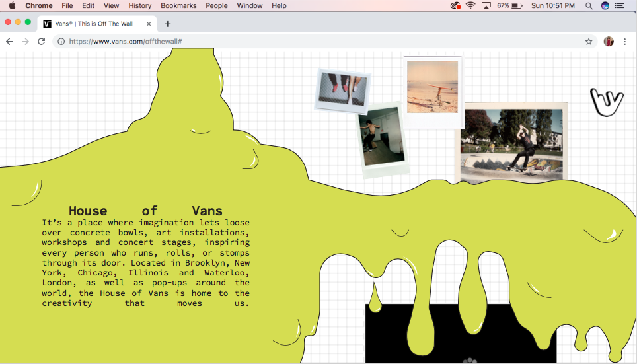Go back to the previous page
The height and width of the screenshot is (364, 637).
point(10,42)
